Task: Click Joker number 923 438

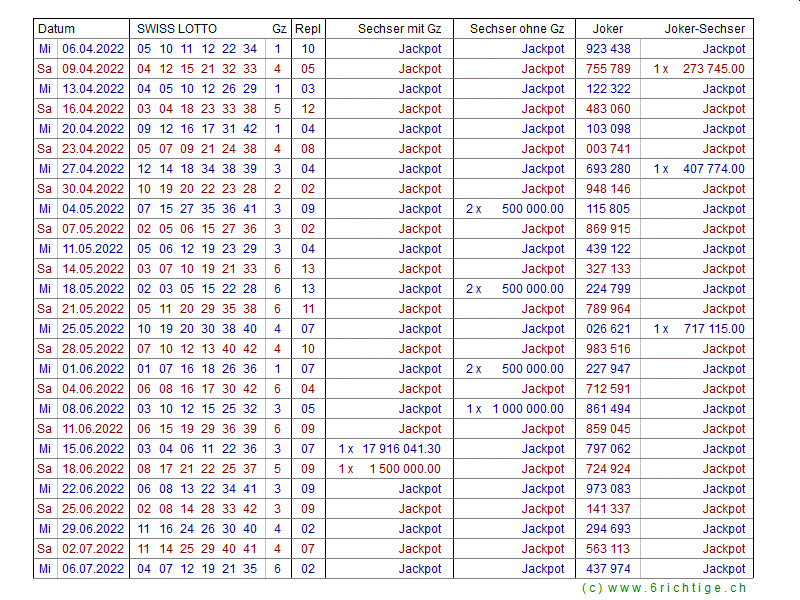Action: (x=608, y=49)
